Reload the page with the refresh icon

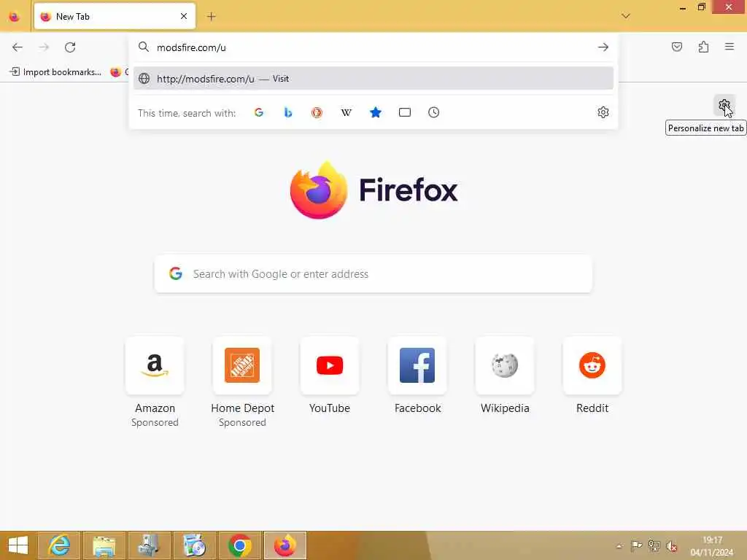[x=70, y=47]
